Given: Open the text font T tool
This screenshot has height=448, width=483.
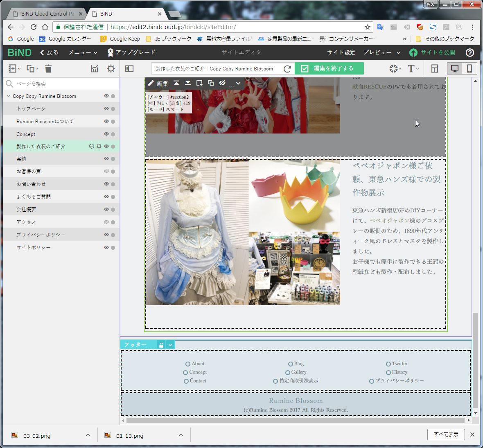Looking at the screenshot, I should pos(413,68).
